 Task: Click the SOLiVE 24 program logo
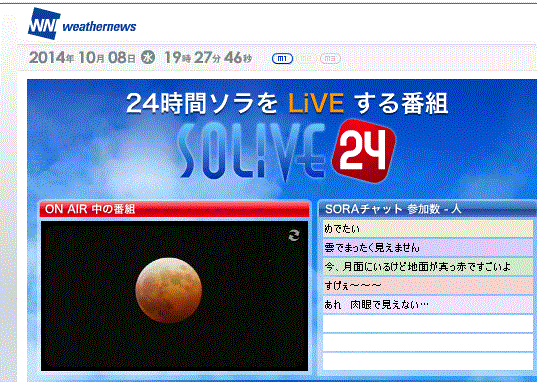click(287, 150)
